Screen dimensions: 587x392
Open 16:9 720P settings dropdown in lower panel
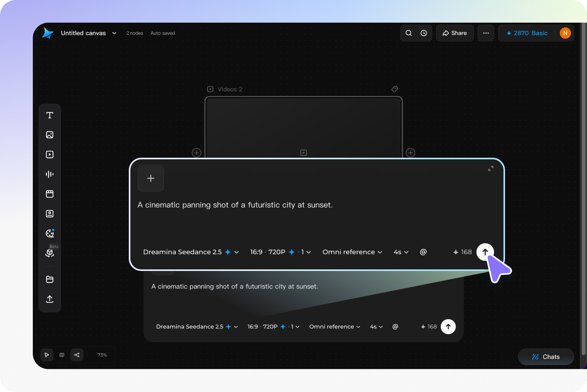pyautogui.click(x=274, y=327)
